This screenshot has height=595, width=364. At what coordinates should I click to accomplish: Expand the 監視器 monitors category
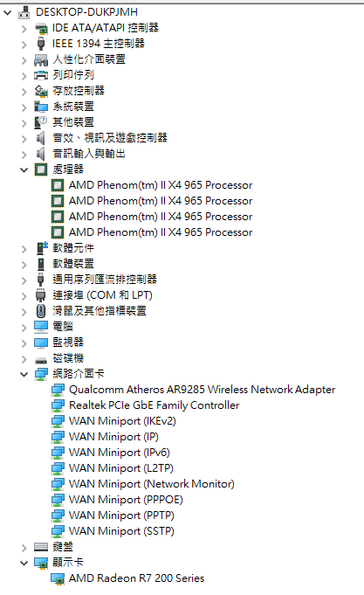(24, 343)
